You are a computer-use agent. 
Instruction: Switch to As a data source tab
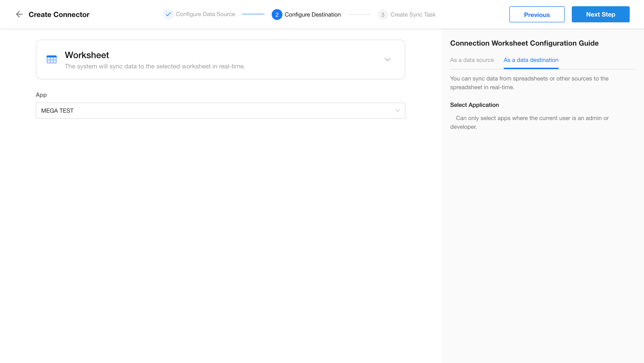(x=472, y=60)
